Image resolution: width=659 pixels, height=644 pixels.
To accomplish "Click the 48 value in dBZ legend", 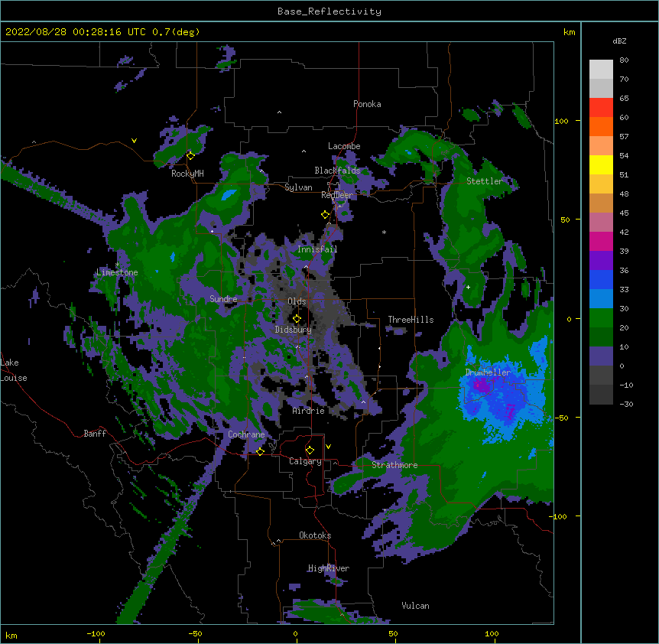I will [x=624, y=194].
